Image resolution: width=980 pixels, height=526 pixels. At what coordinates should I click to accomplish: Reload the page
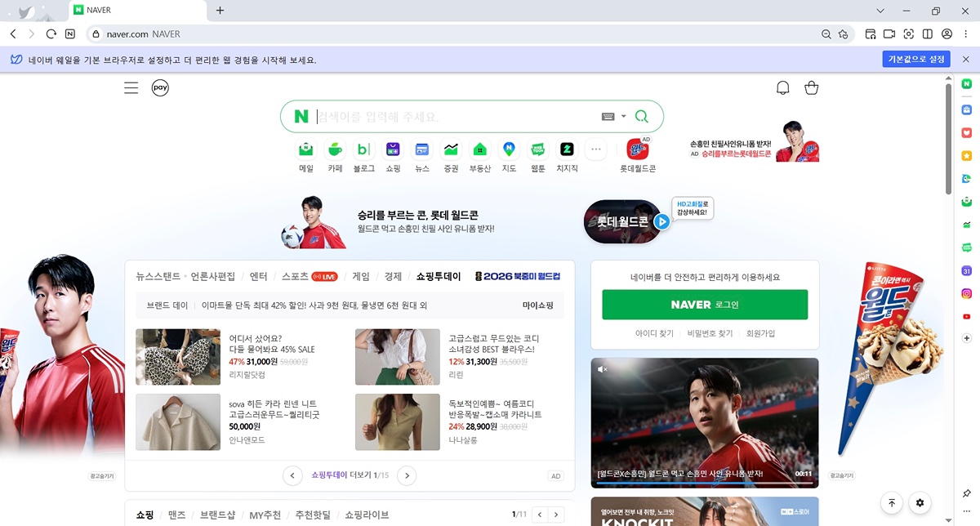51,34
